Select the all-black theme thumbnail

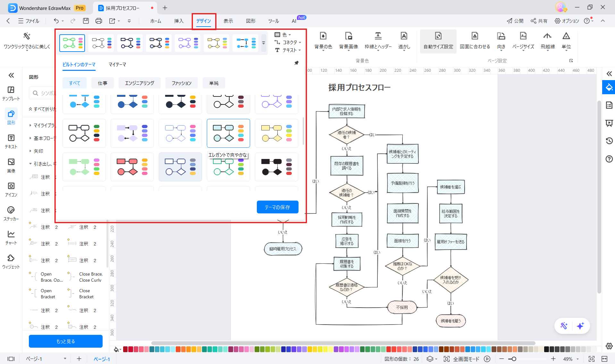(276, 167)
